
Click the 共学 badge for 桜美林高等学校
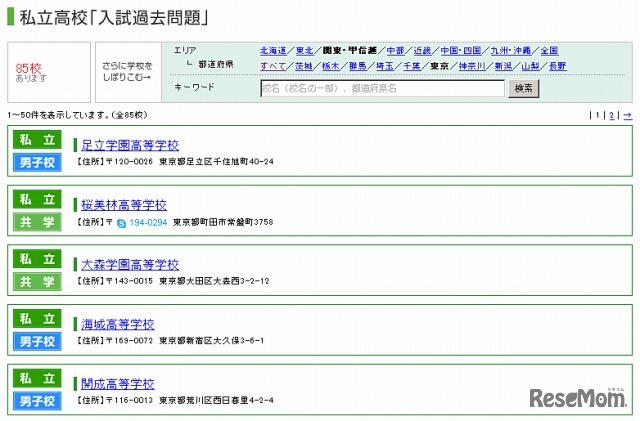[x=37, y=222]
